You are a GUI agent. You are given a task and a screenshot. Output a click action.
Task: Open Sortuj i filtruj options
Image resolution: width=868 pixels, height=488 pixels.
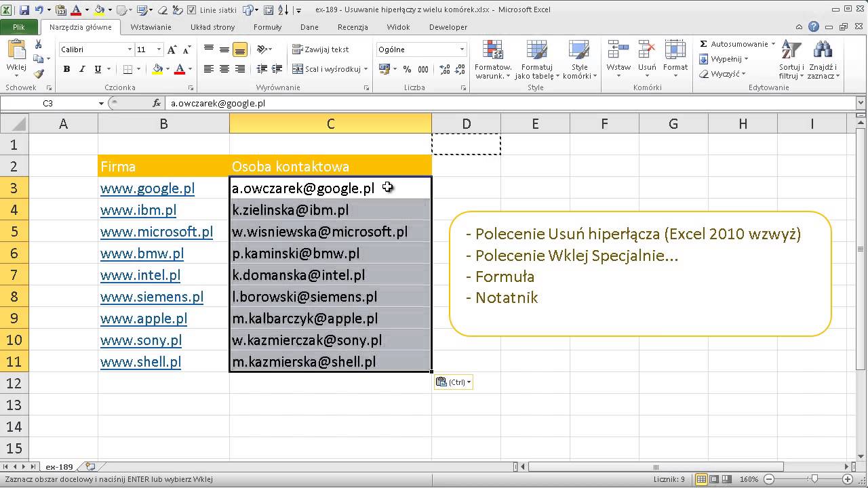791,59
